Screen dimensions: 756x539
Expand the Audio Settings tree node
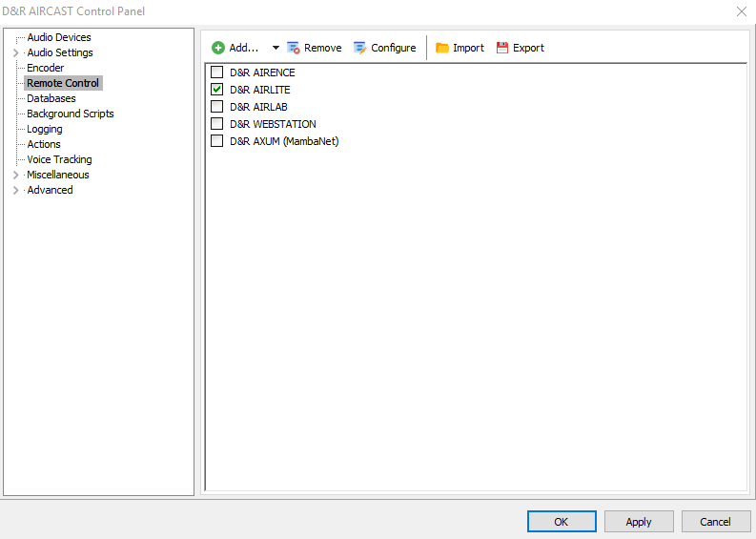click(x=15, y=52)
